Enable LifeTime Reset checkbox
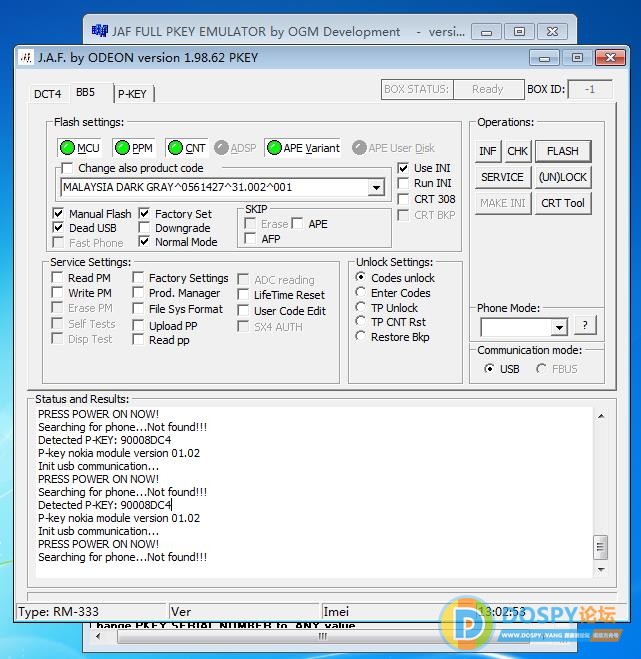This screenshot has height=659, width=641. pyautogui.click(x=243, y=295)
